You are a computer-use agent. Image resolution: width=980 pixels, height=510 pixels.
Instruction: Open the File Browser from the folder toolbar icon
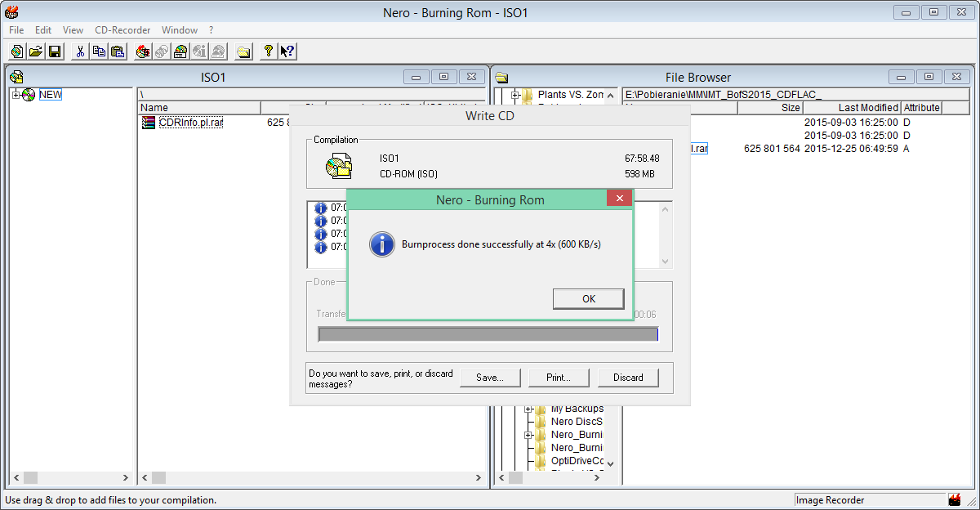[x=243, y=51]
